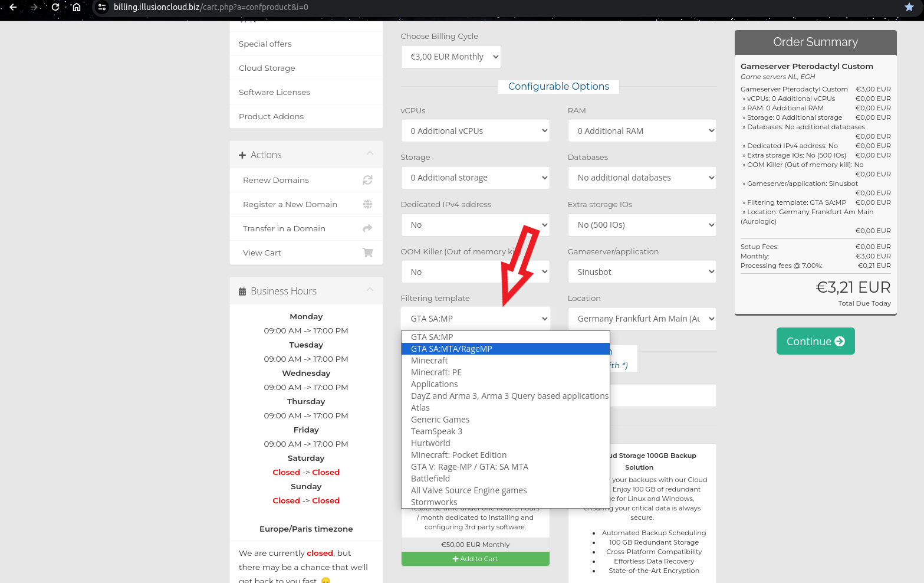Open site information icon in address bar
This screenshot has height=583, width=924.
point(102,7)
